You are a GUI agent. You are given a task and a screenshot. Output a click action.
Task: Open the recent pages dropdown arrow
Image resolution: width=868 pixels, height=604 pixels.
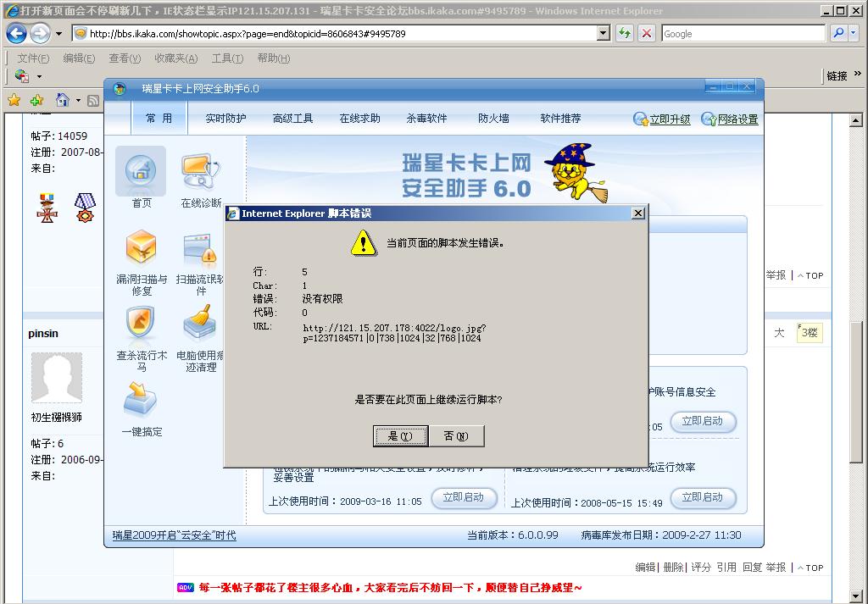point(58,34)
